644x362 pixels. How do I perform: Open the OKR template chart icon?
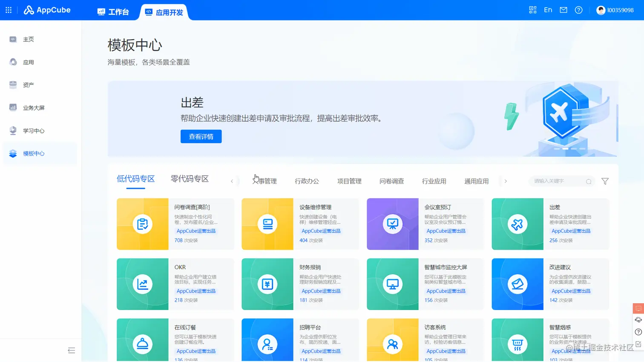click(143, 284)
